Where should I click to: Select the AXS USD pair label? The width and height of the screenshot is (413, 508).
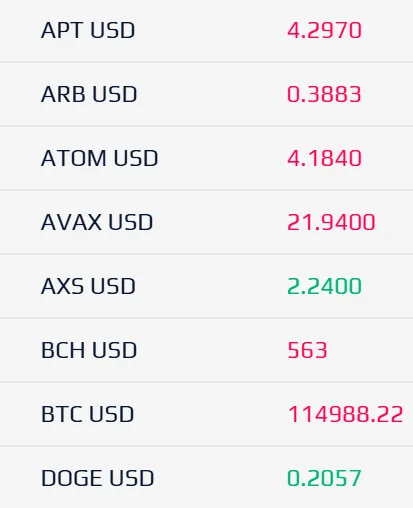coord(88,286)
